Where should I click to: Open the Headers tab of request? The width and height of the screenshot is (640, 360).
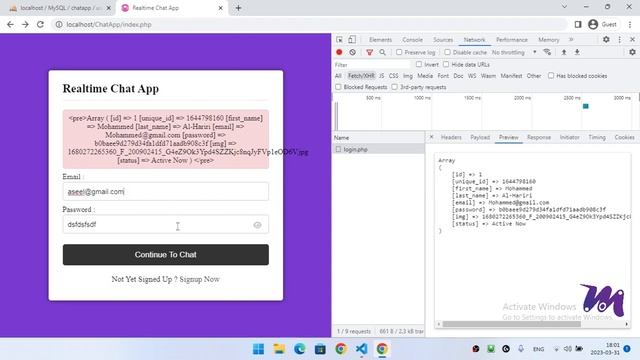point(451,138)
